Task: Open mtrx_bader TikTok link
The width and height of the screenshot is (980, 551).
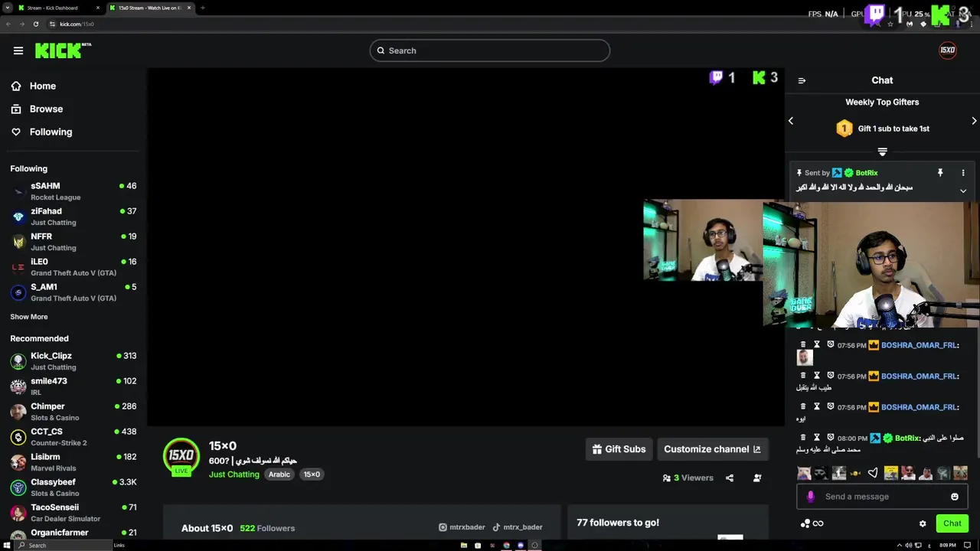Action: click(518, 527)
